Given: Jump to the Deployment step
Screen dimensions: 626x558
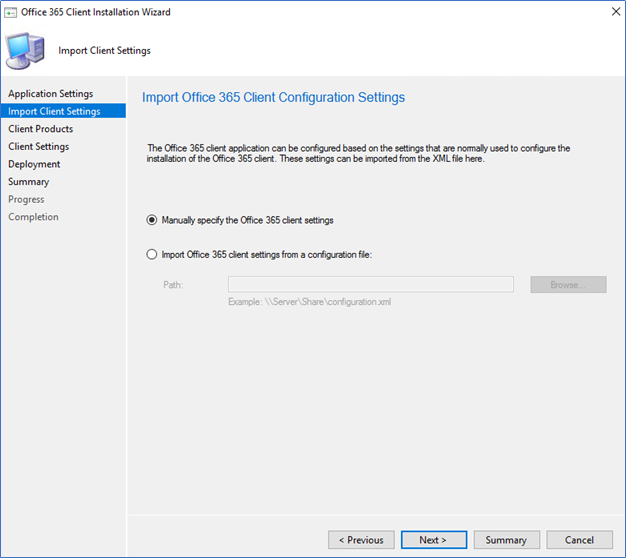Looking at the screenshot, I should [34, 164].
